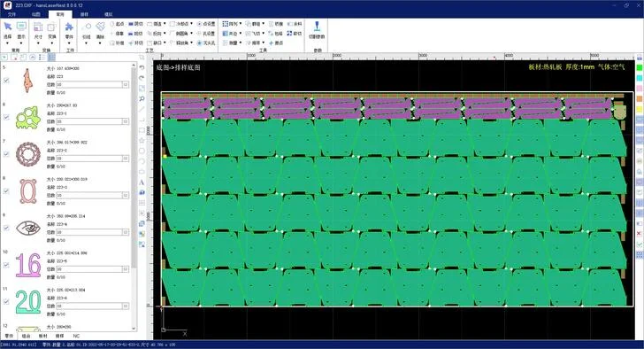
Task: Click the 清除 eraser tool icon
Action: [100, 27]
